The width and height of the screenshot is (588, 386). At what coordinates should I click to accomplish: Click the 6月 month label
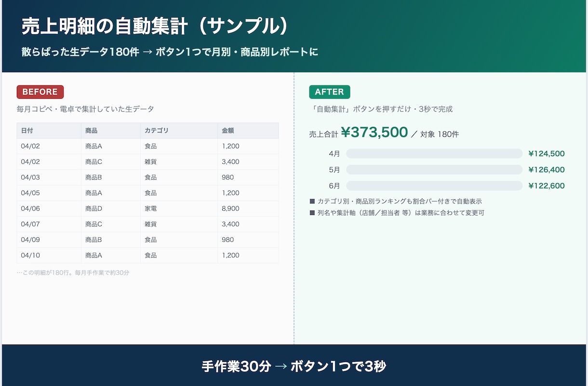[334, 186]
